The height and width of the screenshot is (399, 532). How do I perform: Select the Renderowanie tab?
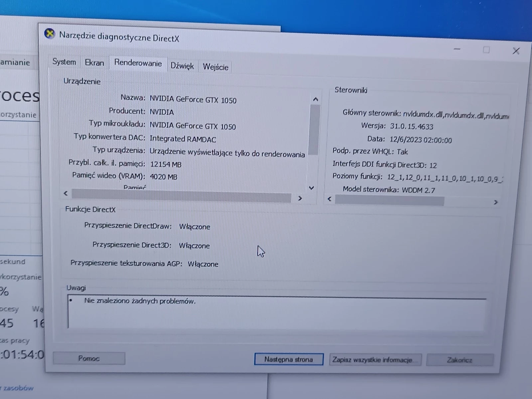coord(138,63)
